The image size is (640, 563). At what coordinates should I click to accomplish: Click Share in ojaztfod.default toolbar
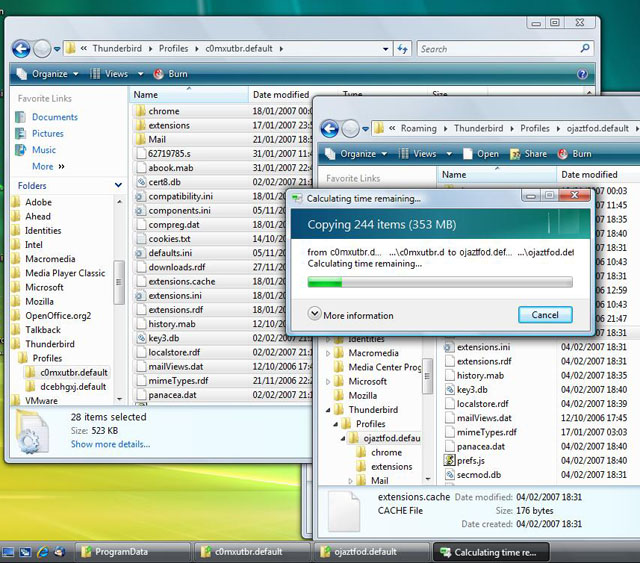(528, 154)
